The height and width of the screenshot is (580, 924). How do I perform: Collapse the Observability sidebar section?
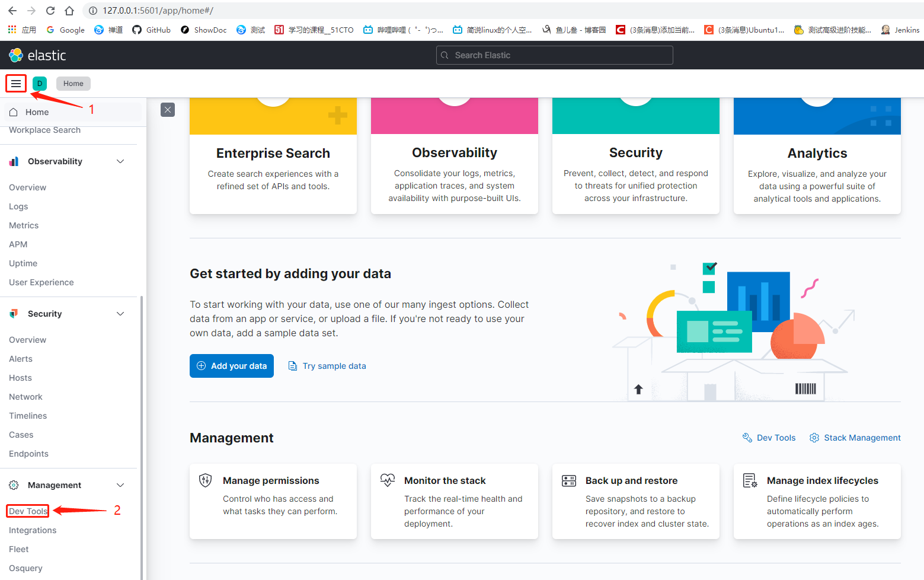point(120,161)
